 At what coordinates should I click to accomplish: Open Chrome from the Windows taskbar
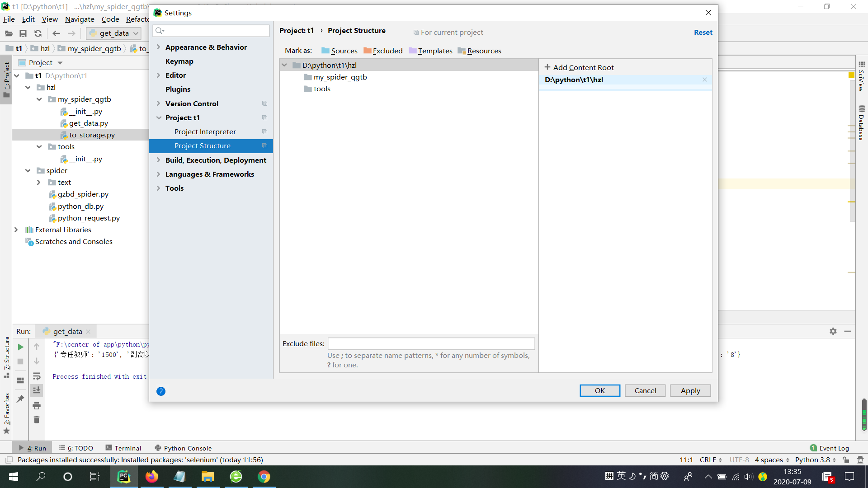click(x=264, y=477)
